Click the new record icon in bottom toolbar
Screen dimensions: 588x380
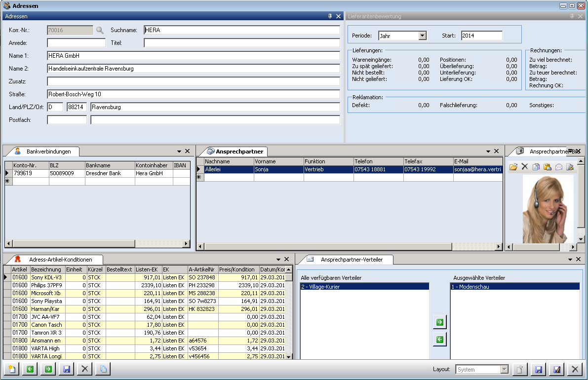click(x=11, y=369)
